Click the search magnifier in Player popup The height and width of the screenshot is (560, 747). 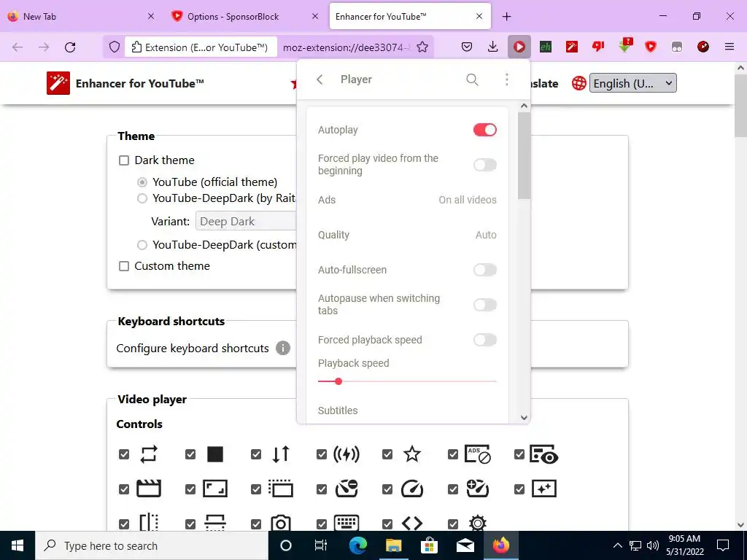[472, 79]
